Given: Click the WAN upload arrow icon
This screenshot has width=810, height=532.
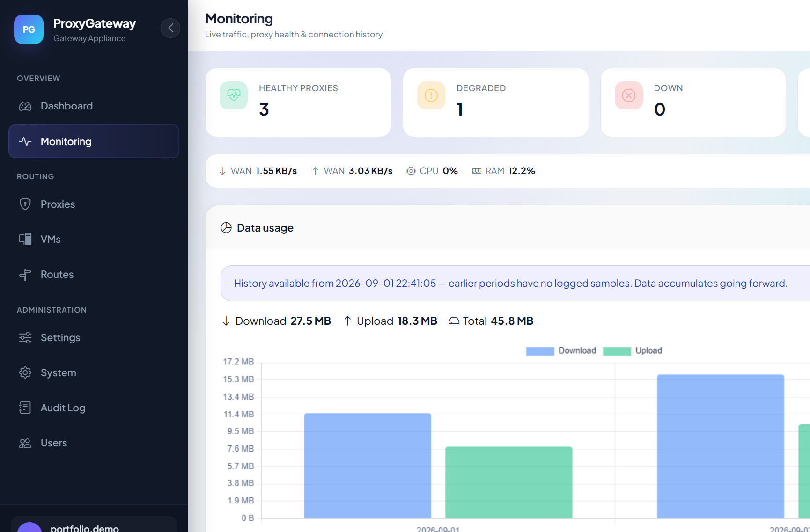Looking at the screenshot, I should pyautogui.click(x=315, y=171).
